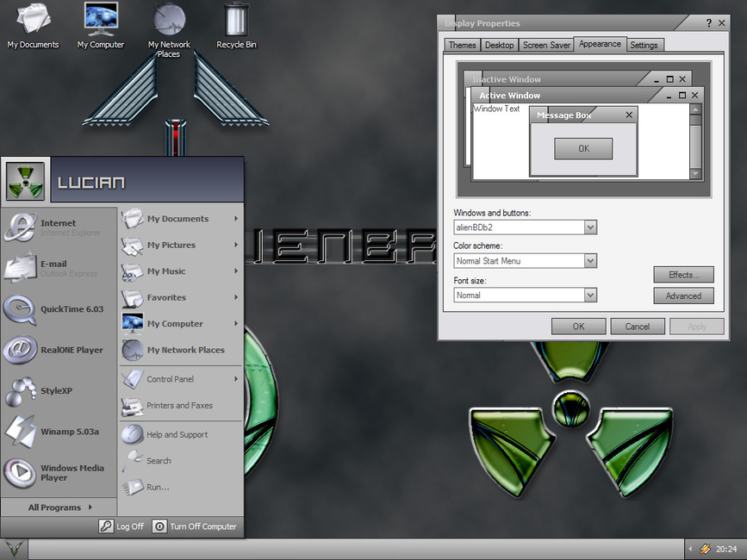Expand hidden system tray icons arrow
The image size is (747, 560).
pos(690,549)
